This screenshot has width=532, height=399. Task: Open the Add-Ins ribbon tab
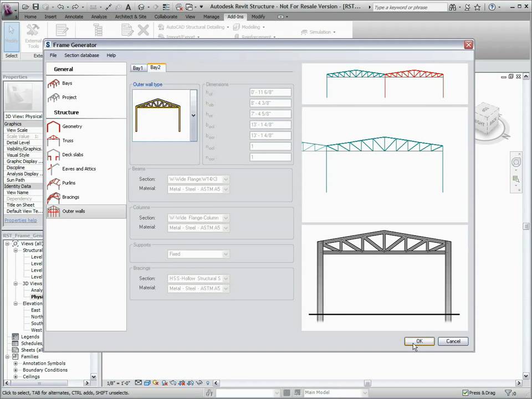[x=236, y=17]
